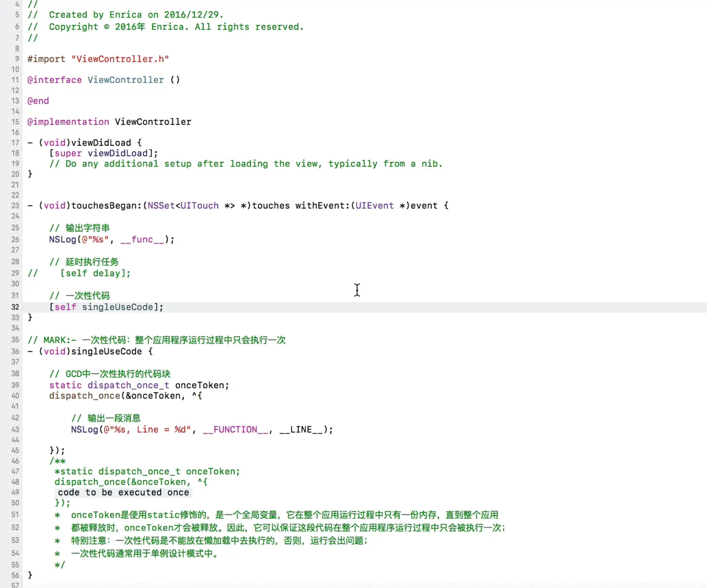Click the closing brace on line 20
Image resolution: width=707 pixels, height=588 pixels.
point(30,174)
